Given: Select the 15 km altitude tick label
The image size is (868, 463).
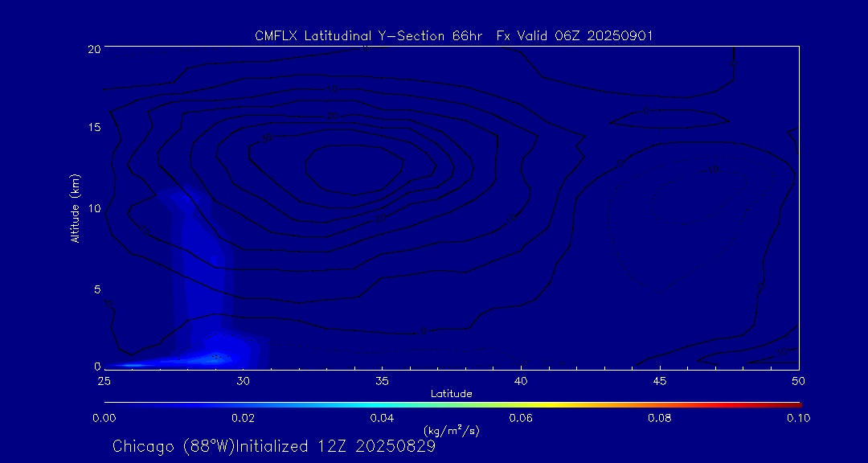Looking at the screenshot, I should tap(92, 128).
